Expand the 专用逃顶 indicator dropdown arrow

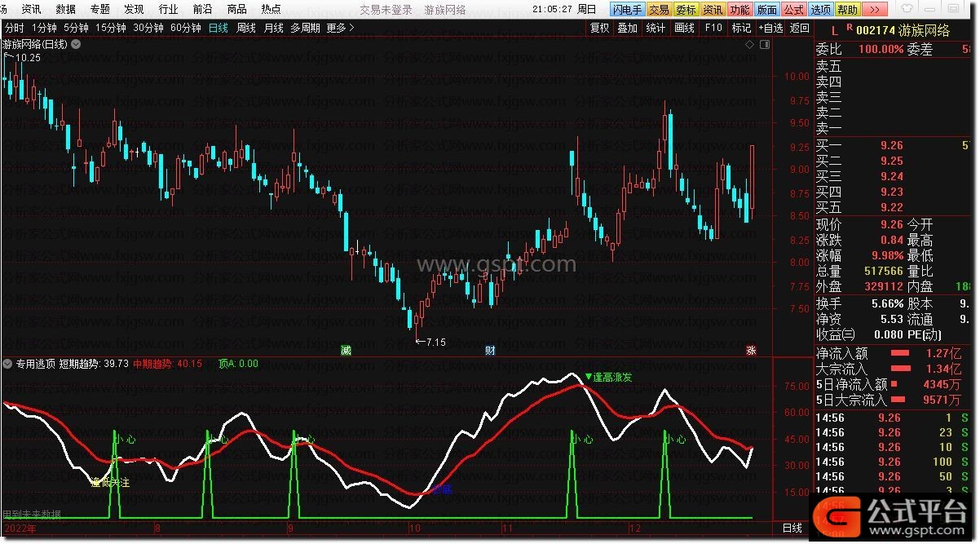pos(7,364)
